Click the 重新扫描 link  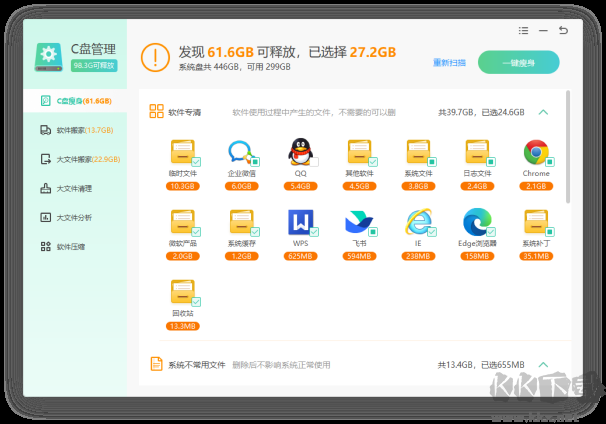click(449, 63)
